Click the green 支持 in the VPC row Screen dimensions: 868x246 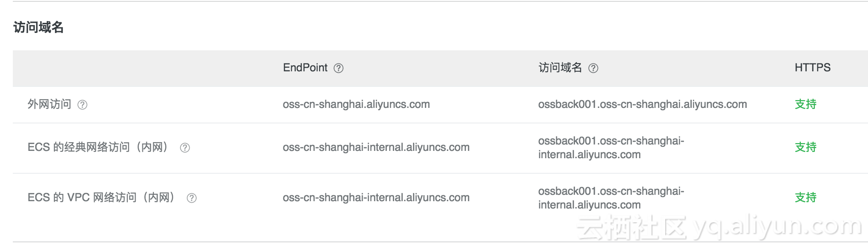pos(805,198)
